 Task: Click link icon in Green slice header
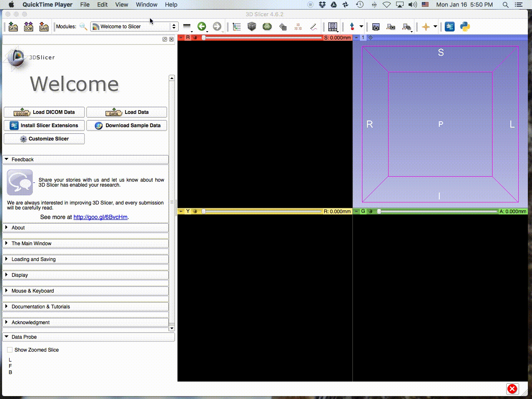pos(370,211)
